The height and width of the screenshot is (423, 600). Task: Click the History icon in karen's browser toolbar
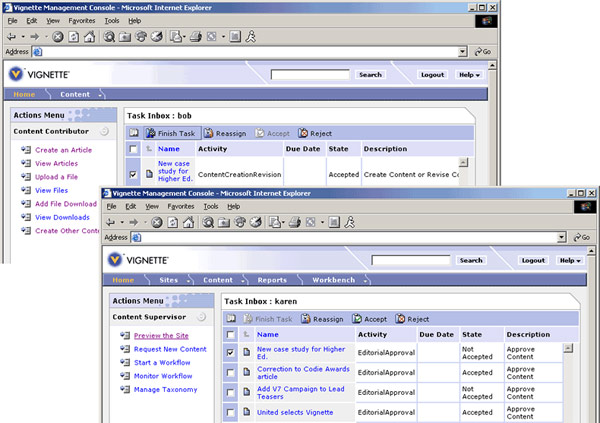tap(256, 222)
